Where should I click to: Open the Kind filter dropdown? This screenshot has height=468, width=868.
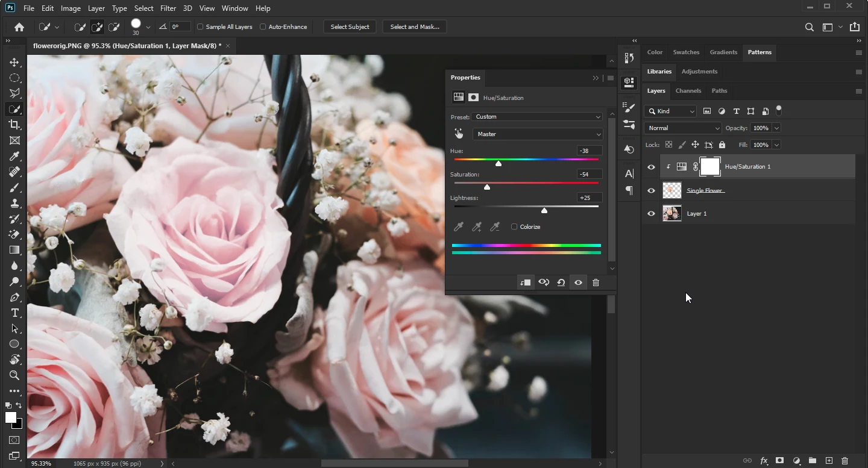[x=670, y=111]
